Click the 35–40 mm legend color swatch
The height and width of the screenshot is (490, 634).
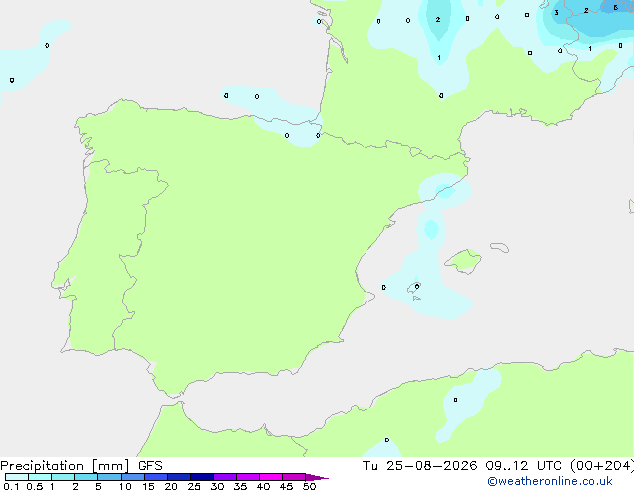[x=248, y=477]
